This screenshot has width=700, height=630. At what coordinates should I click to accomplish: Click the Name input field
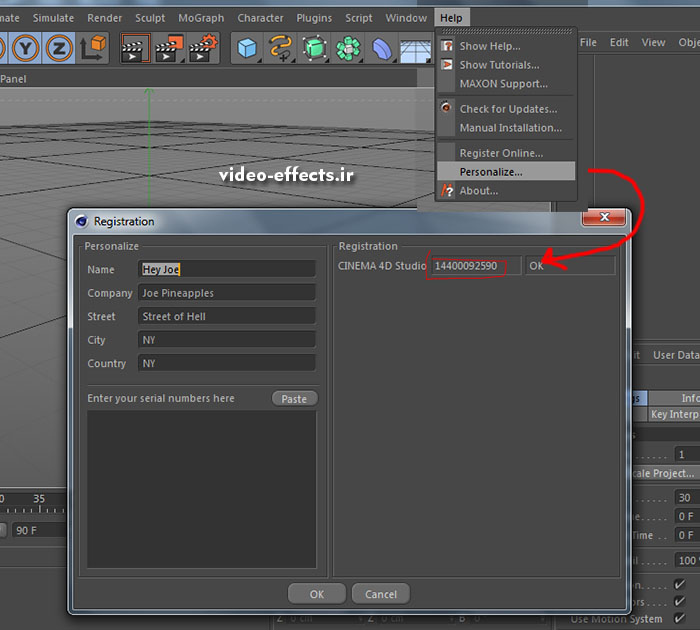(227, 269)
